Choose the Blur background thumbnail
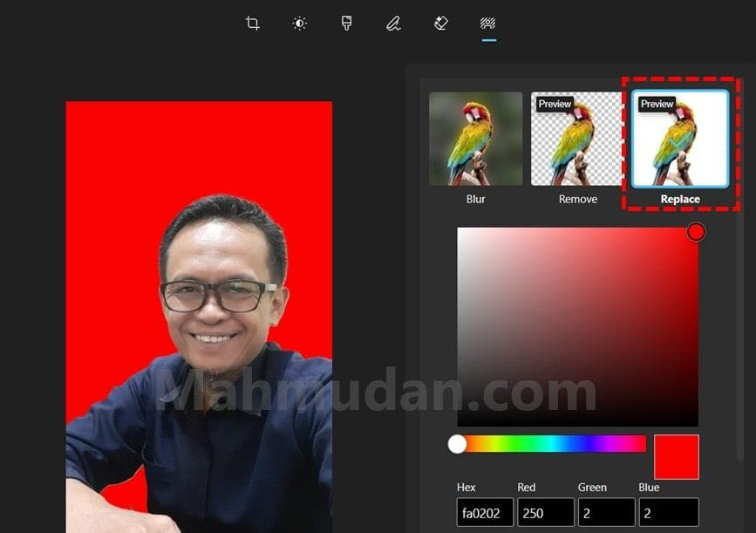 pyautogui.click(x=475, y=139)
